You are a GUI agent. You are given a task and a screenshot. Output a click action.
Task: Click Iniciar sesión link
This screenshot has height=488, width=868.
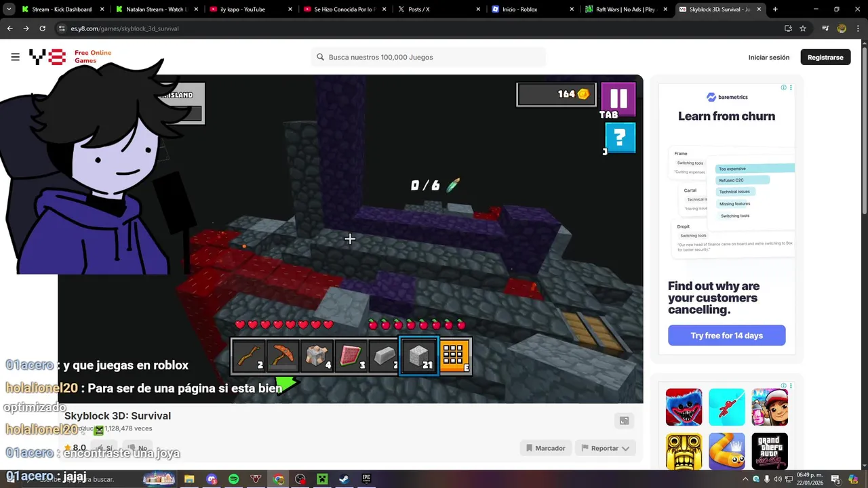coord(769,58)
